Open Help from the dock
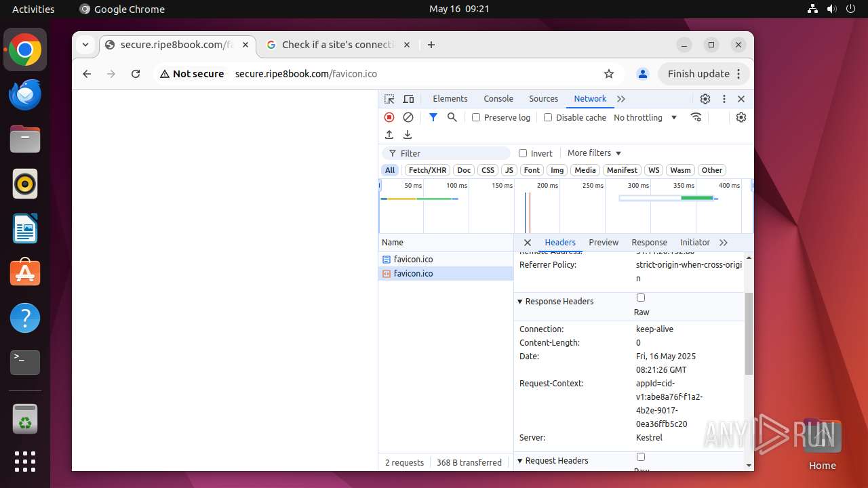 click(x=25, y=318)
